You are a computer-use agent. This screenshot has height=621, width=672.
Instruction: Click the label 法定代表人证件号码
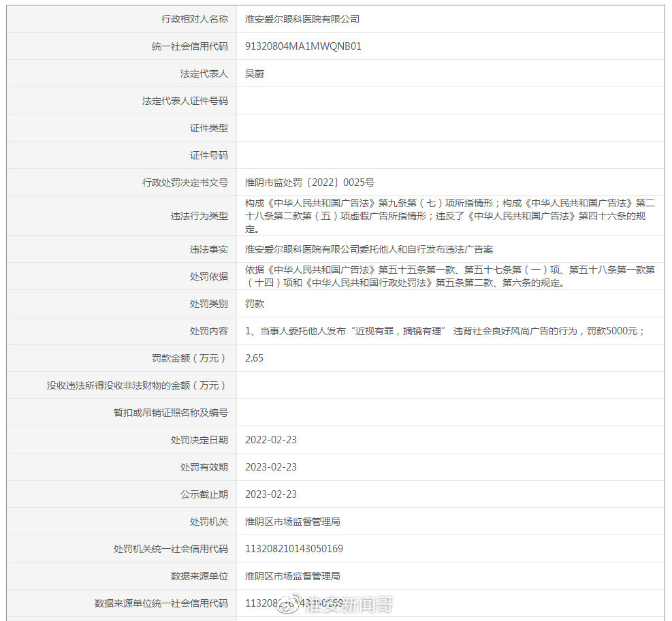pos(185,101)
